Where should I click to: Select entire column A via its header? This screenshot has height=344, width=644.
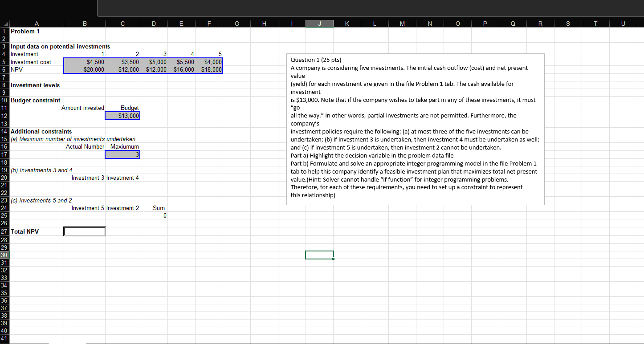[37, 24]
